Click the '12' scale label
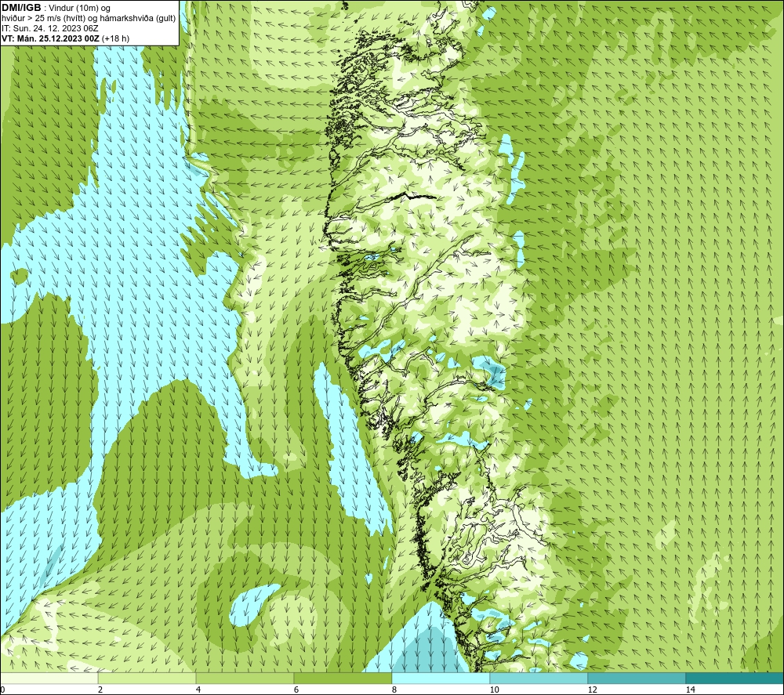The width and height of the screenshot is (784, 695). 593,690
